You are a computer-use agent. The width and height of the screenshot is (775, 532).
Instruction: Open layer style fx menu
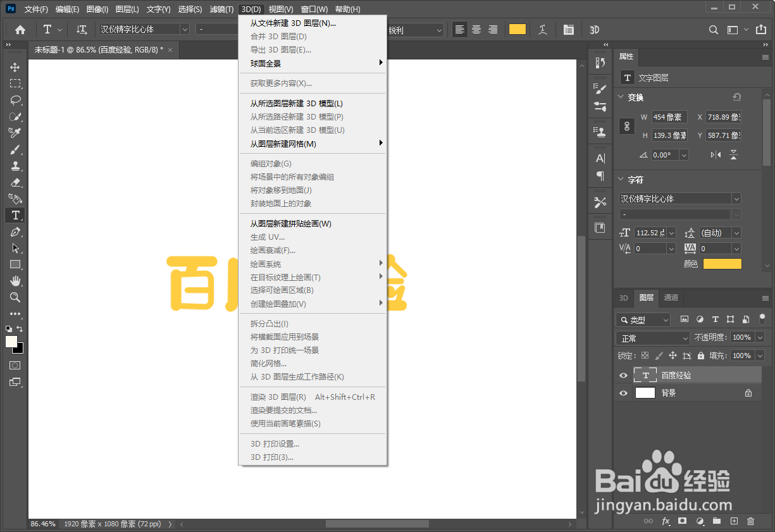pyautogui.click(x=666, y=521)
